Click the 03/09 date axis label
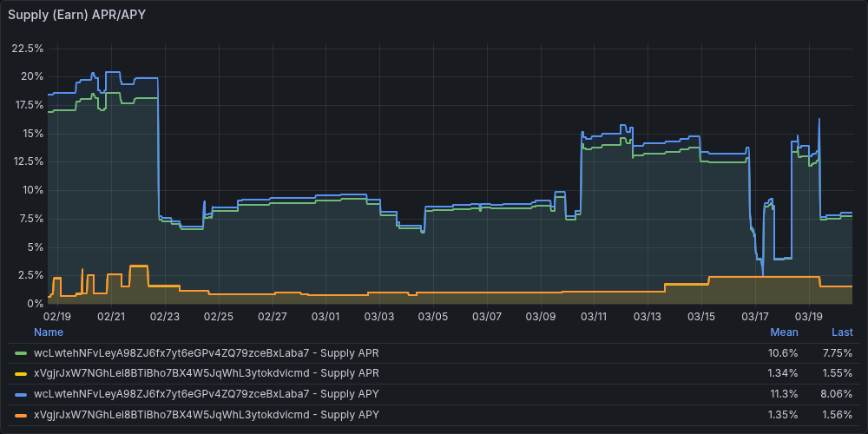This screenshot has height=434, width=868. 540,317
